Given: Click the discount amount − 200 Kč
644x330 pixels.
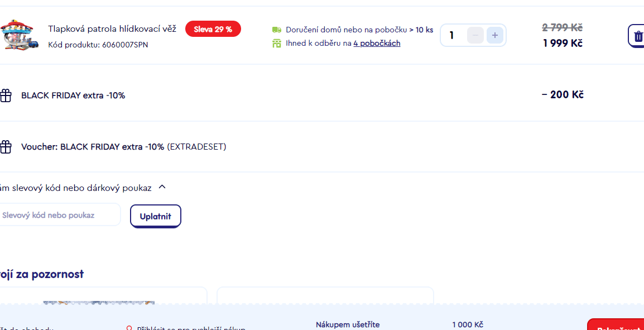Looking at the screenshot, I should click(563, 95).
